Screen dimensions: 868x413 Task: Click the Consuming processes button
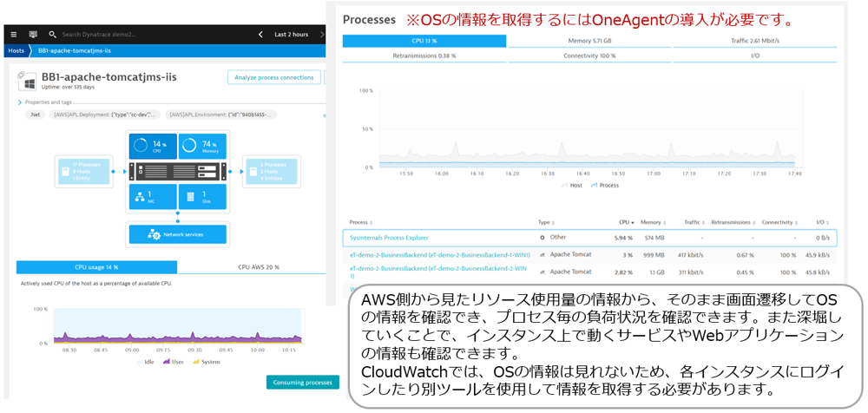[x=302, y=383]
